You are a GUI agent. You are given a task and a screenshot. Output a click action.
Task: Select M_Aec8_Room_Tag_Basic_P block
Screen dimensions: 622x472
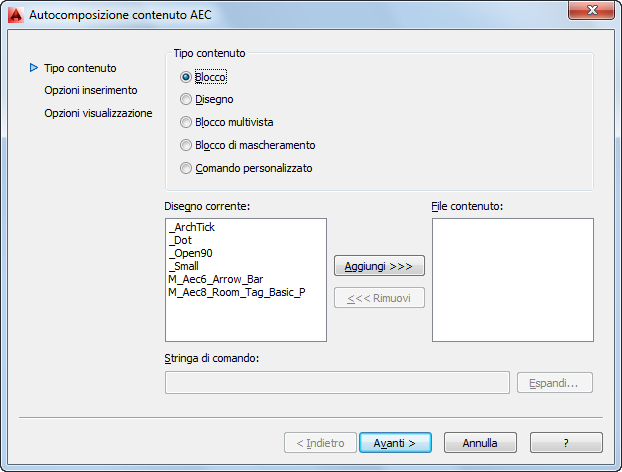(236, 292)
